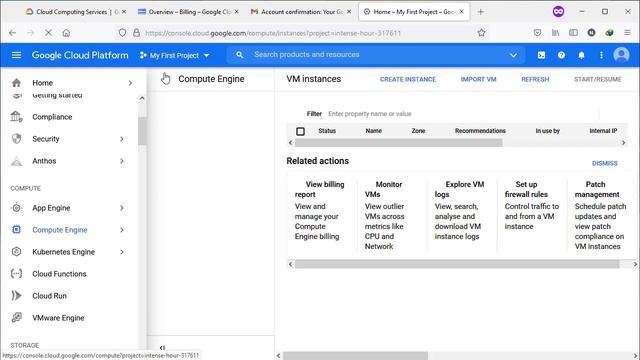
Task: Stop page loading with the X button
Action: coord(48,33)
